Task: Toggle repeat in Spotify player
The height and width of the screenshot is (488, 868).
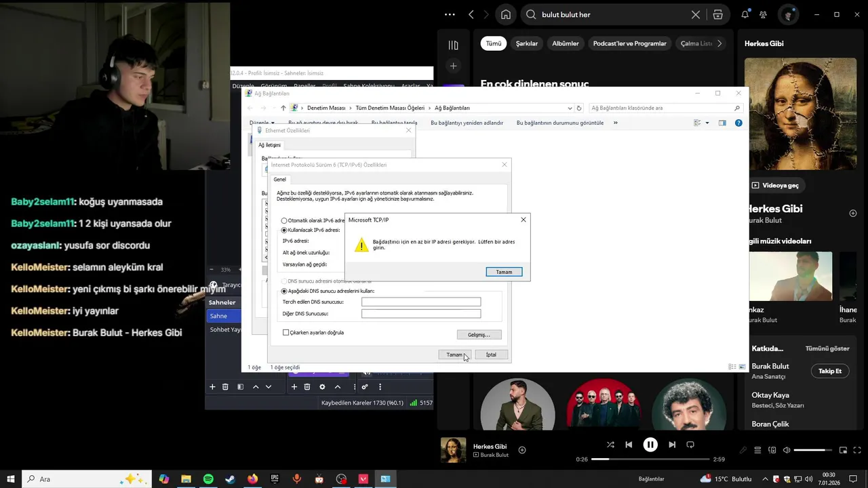Action: (x=690, y=445)
